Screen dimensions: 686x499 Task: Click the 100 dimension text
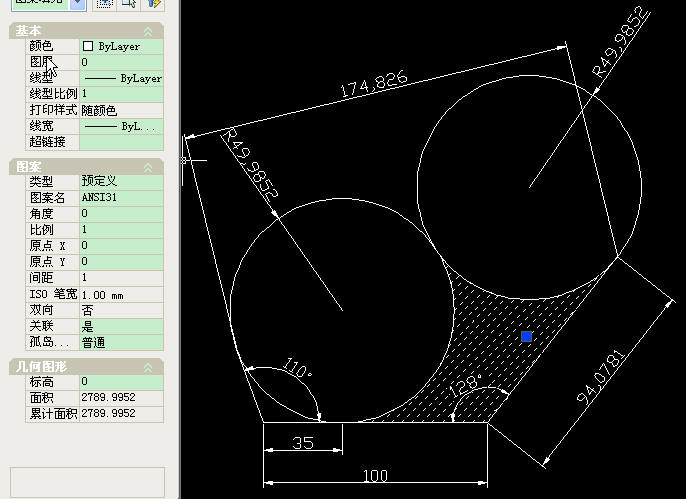[x=375, y=475]
